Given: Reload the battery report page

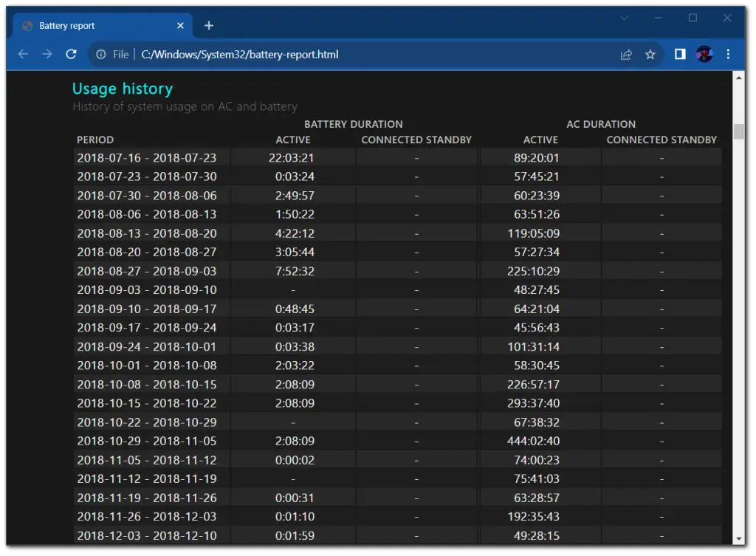Looking at the screenshot, I should tap(72, 54).
